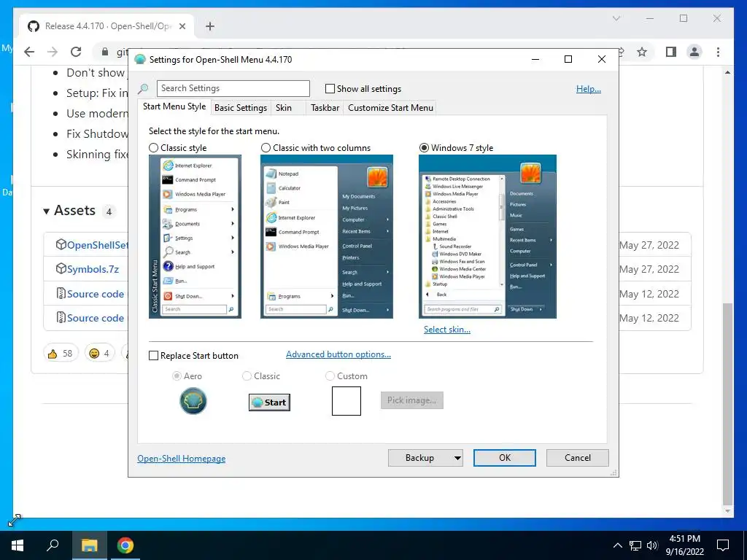Viewport: 747px width, 560px height.
Task: Click the taskbar clock showing 4:51 PM
Action: 684,545
